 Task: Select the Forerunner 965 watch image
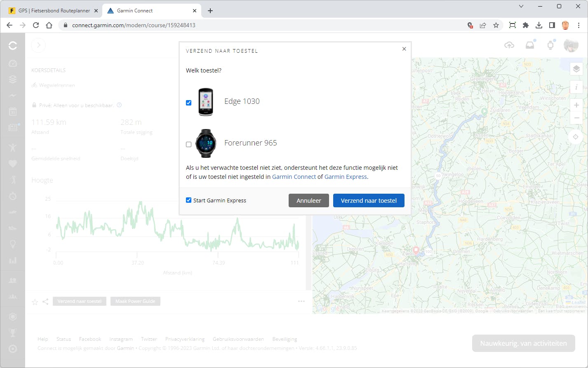[x=206, y=143]
